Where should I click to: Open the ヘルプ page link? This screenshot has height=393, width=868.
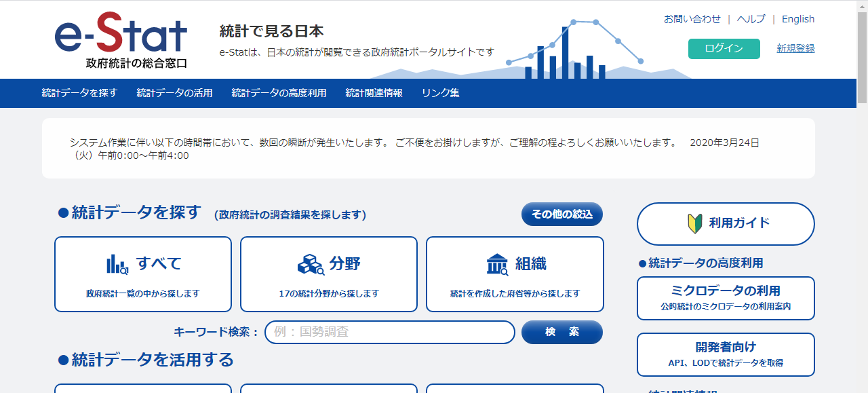751,19
